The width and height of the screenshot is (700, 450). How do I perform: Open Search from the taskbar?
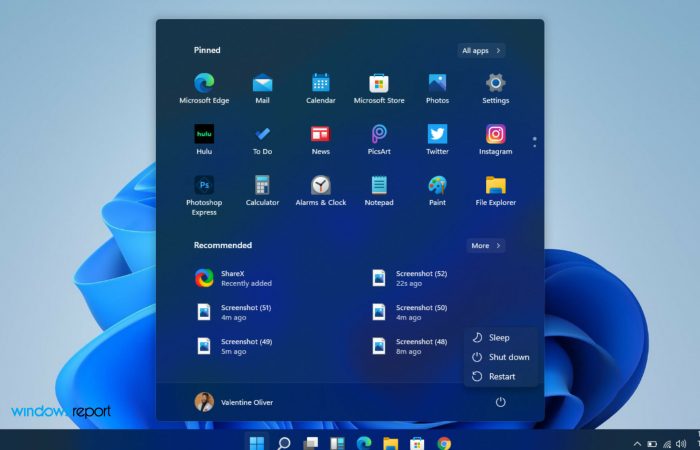tap(283, 443)
